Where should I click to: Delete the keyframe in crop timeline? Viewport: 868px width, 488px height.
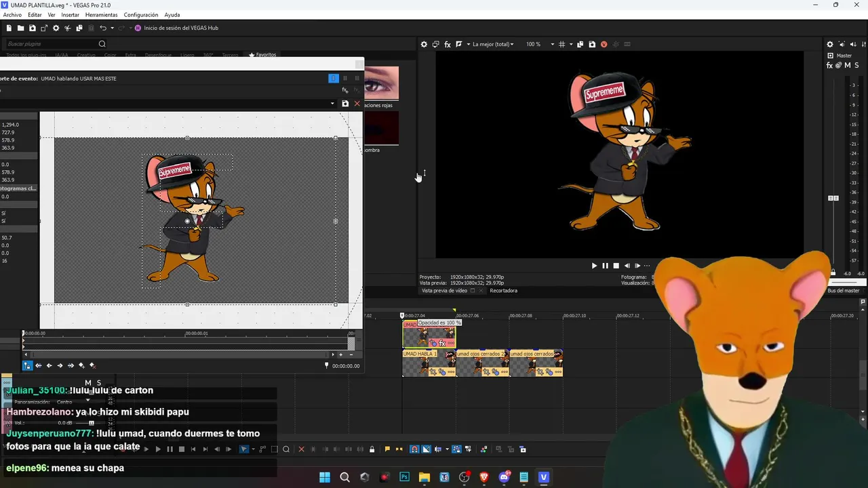[x=92, y=365]
